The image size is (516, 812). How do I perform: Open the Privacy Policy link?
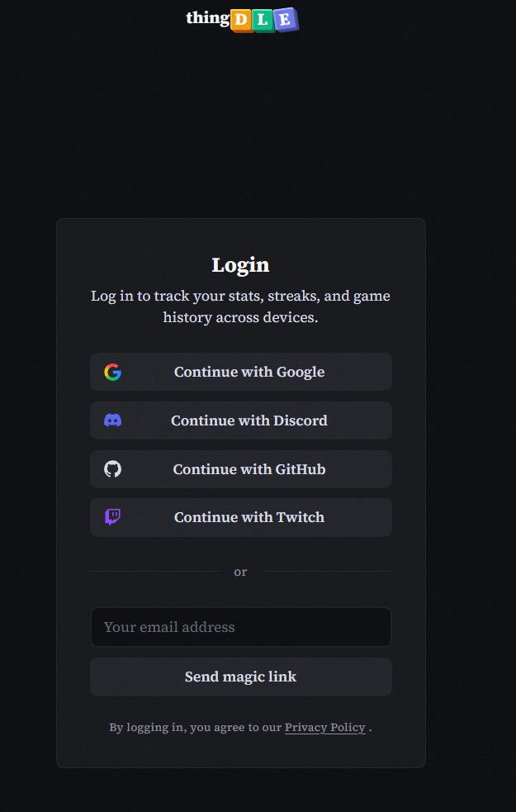pos(324,728)
